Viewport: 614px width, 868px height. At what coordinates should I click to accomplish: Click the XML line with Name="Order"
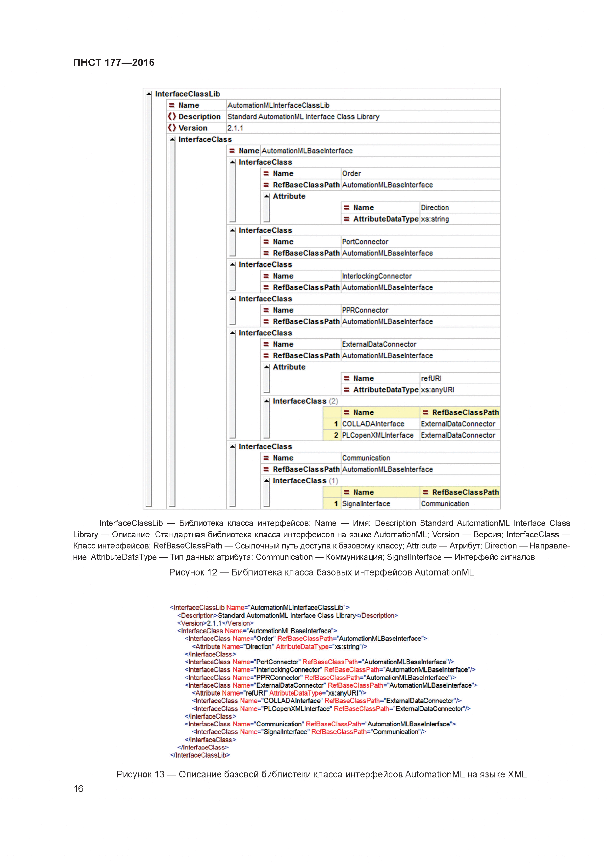click(x=306, y=639)
